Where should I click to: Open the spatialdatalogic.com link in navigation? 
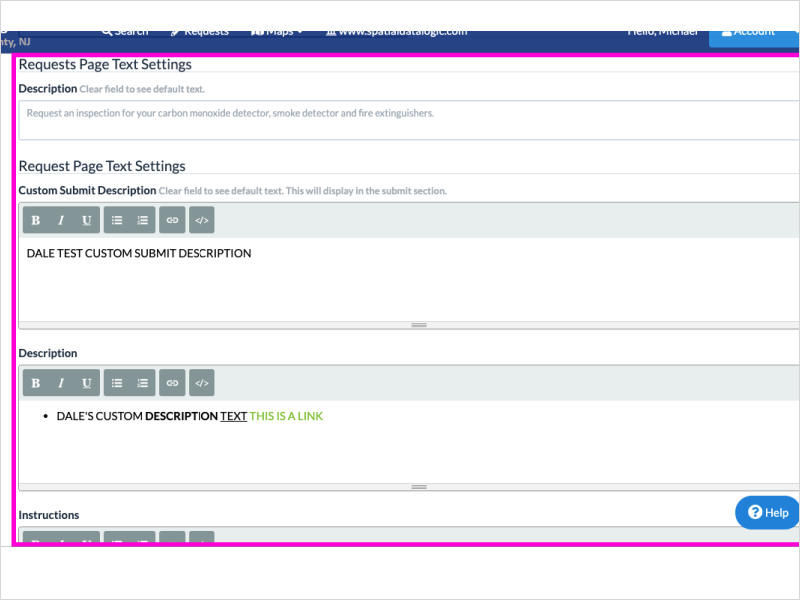pyautogui.click(x=397, y=33)
